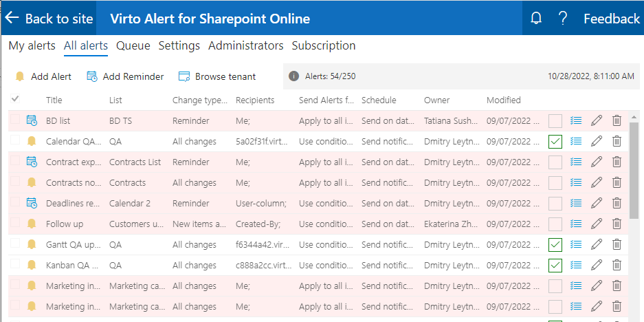
Task: Open log list icon for BD list row
Action: 576,120
